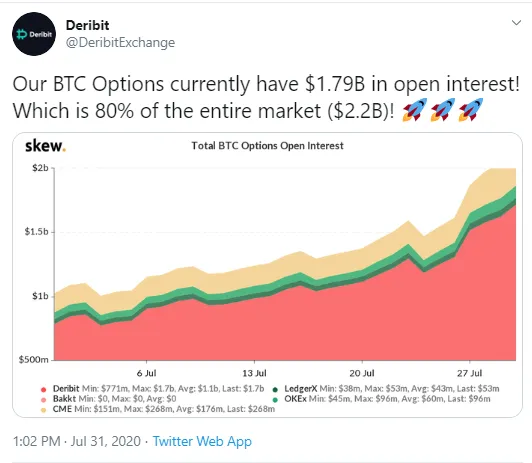Visit the @DeribitExchange handle
This screenshot has height=463, width=532.
click(x=120, y=42)
